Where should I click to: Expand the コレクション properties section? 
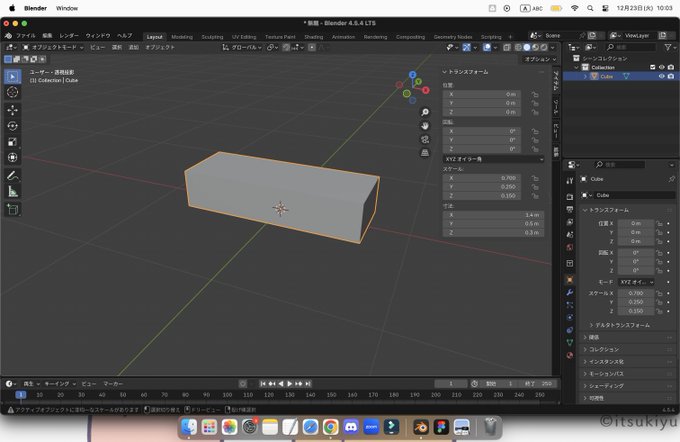coord(601,350)
